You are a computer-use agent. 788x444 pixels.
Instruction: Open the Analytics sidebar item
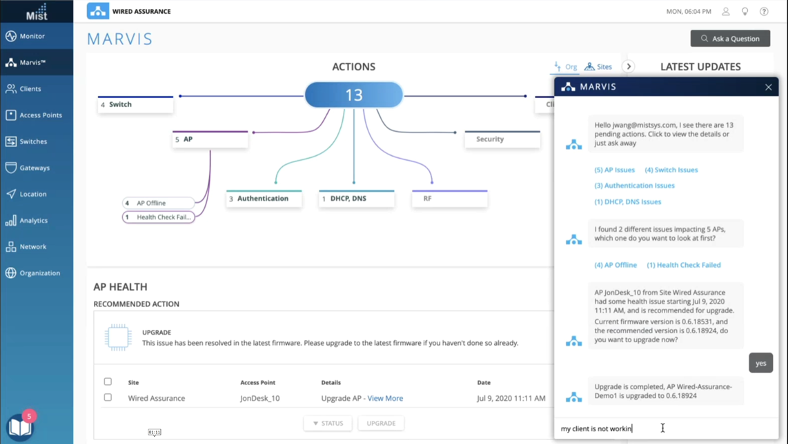pyautogui.click(x=33, y=220)
